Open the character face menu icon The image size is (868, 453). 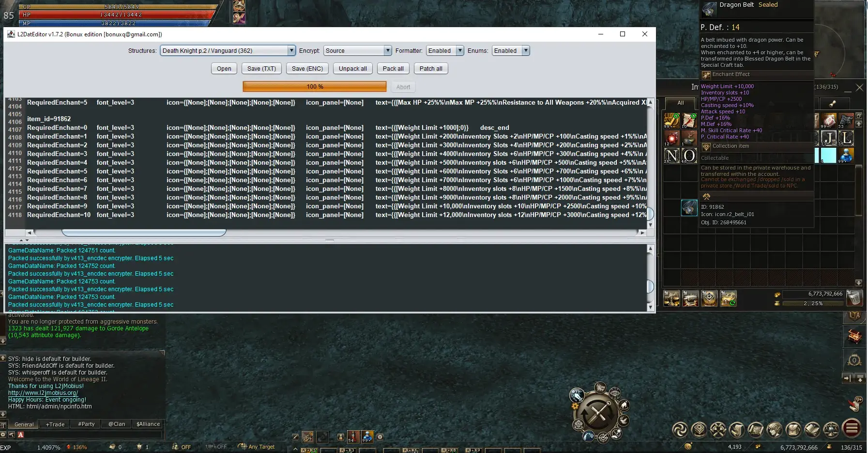pos(775,429)
